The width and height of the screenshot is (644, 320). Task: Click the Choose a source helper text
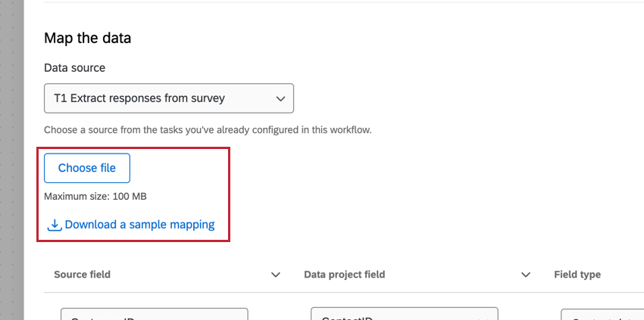coord(207,130)
